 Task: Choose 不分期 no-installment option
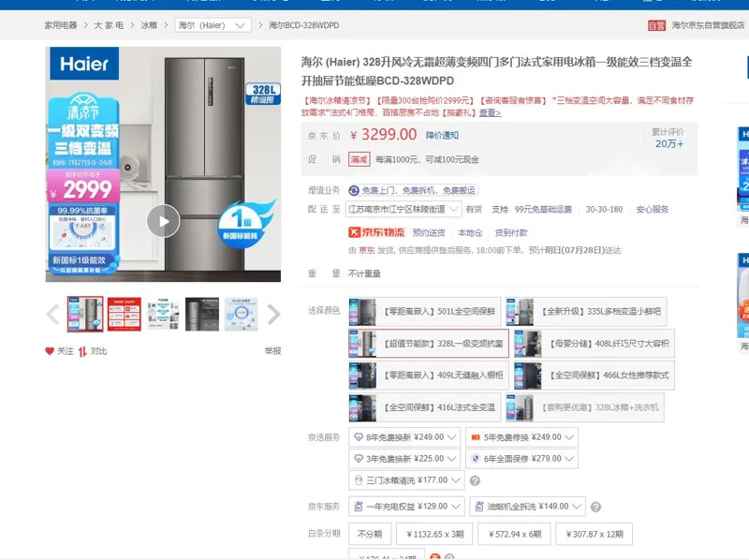370,534
